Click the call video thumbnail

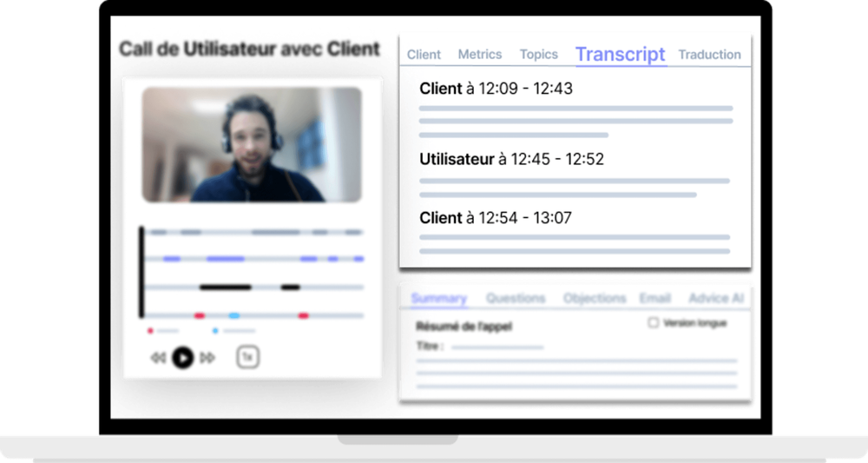coord(252,144)
